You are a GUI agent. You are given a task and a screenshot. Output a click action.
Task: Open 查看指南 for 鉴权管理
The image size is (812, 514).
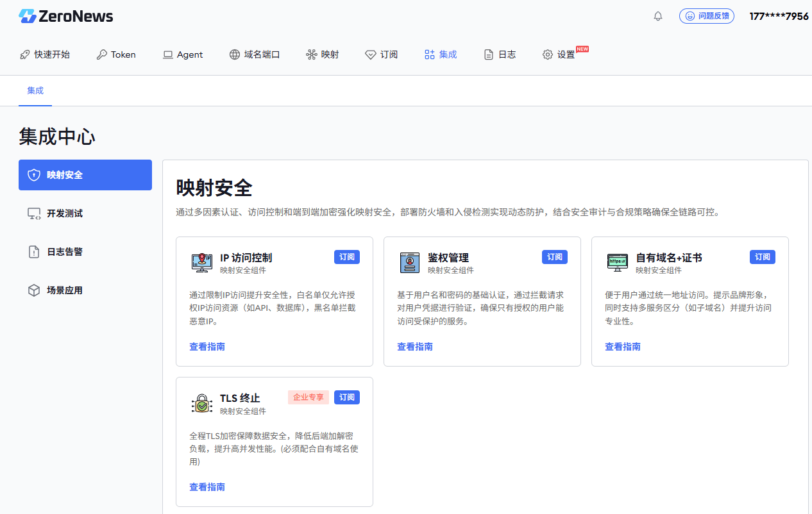point(415,347)
